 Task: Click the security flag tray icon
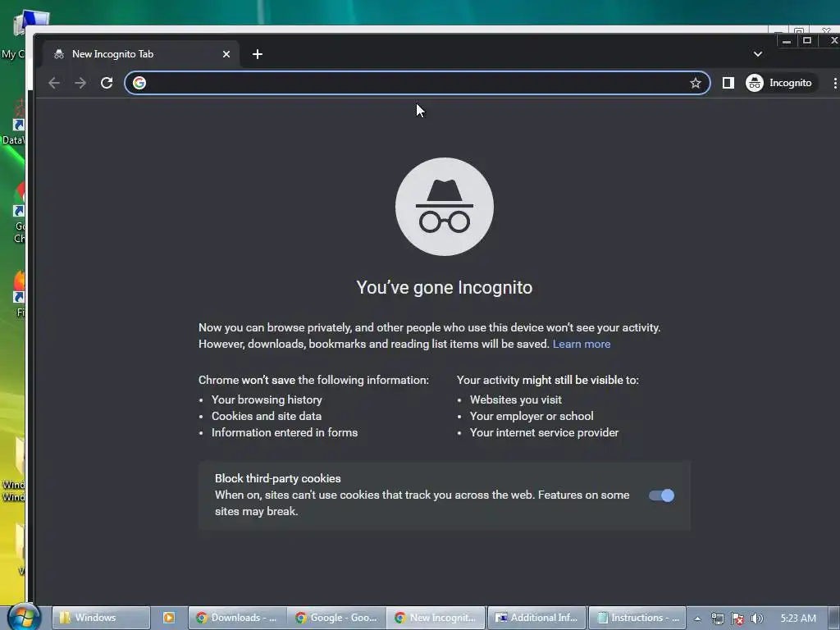(x=737, y=619)
